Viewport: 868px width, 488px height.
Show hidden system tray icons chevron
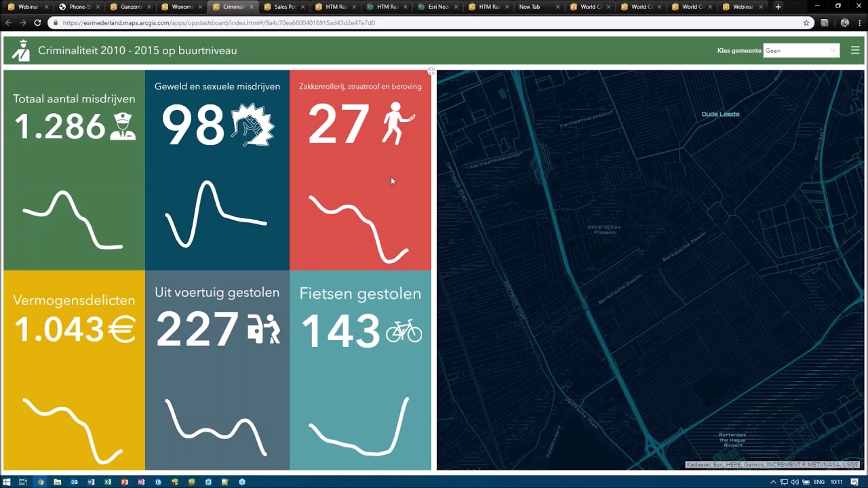point(772,482)
